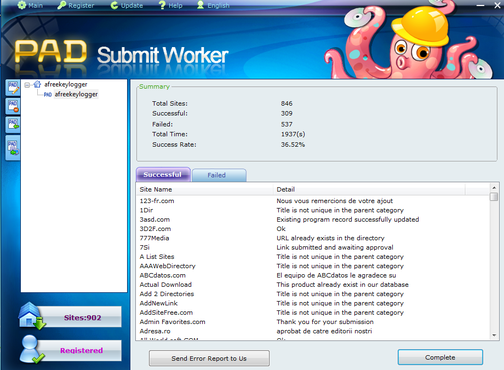Select the AddSiteFree.com row
This screenshot has height=370, width=504.
pos(312,313)
